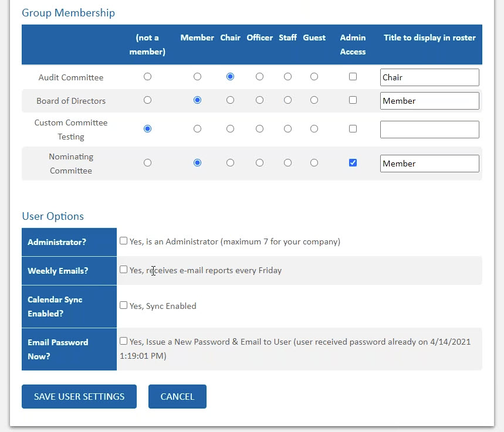Select Chair radio for Custom Committee Testing
The height and width of the screenshot is (432, 504).
230,129
